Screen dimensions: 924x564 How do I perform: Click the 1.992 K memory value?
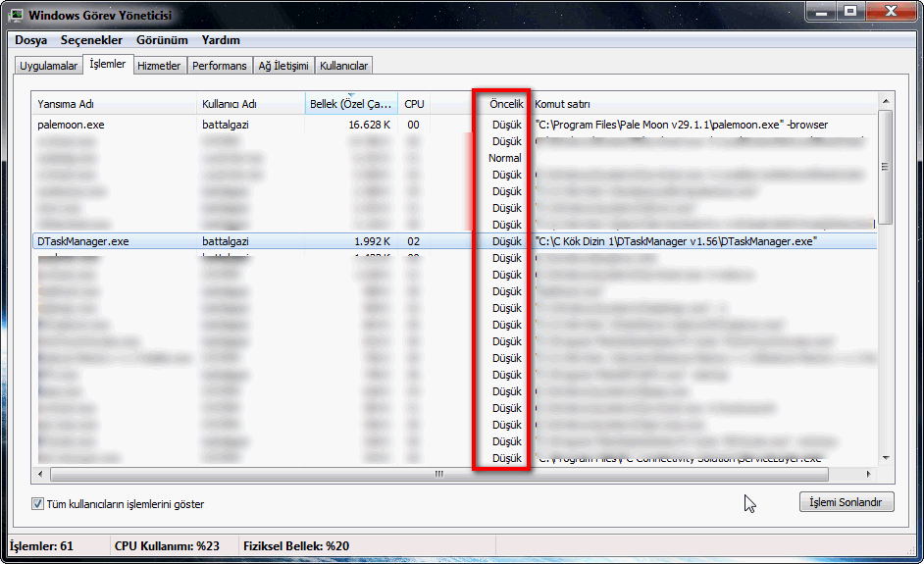tap(372, 241)
